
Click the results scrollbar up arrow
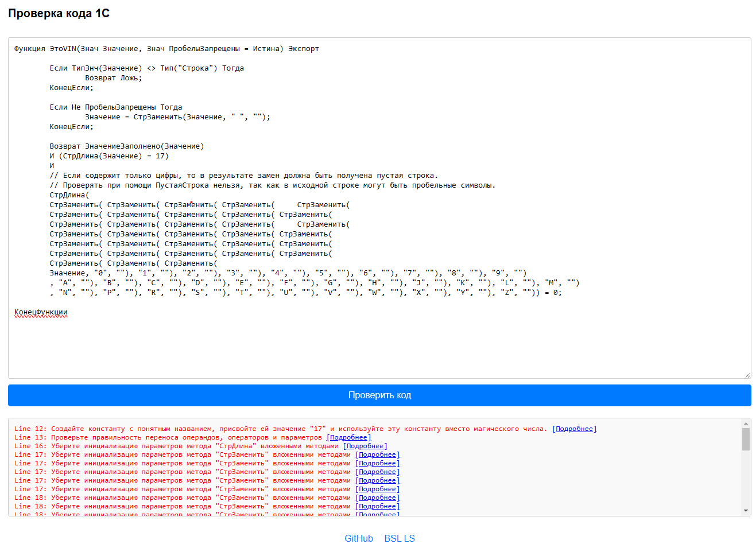746,423
